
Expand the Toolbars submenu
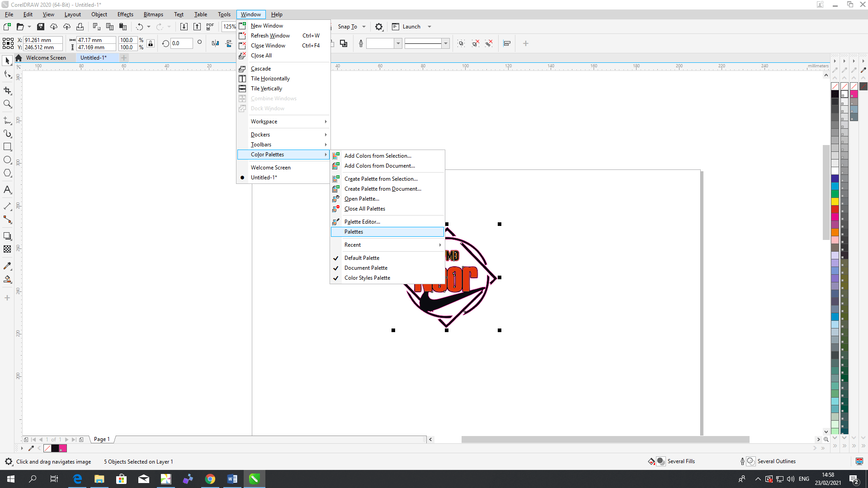[x=283, y=145]
